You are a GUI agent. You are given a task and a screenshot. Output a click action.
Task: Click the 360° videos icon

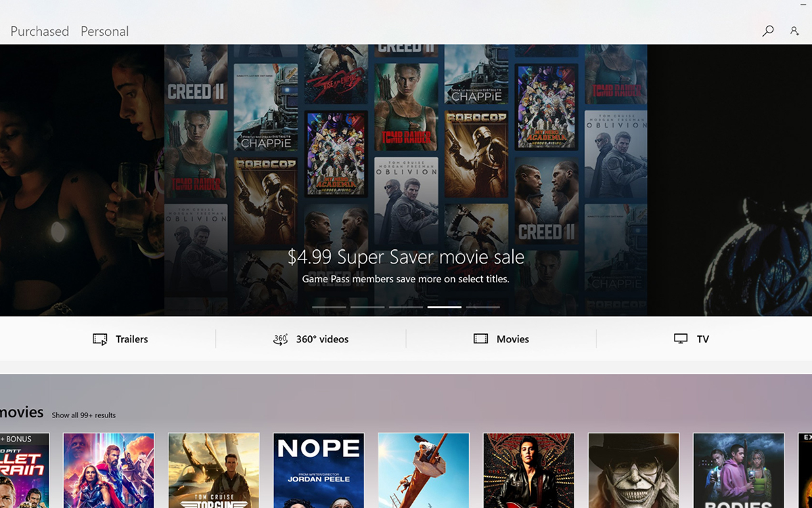tap(280, 339)
